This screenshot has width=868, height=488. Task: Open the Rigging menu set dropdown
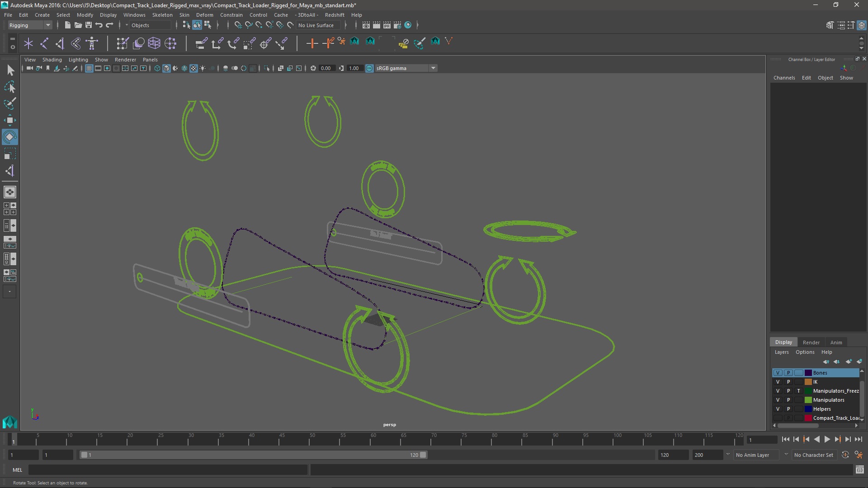(x=30, y=25)
